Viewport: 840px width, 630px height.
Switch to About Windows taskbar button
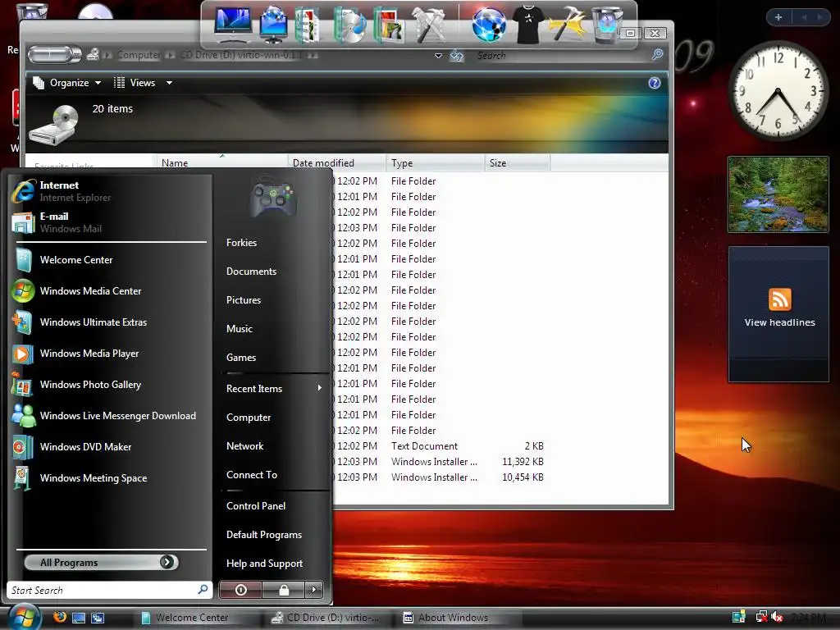(459, 618)
